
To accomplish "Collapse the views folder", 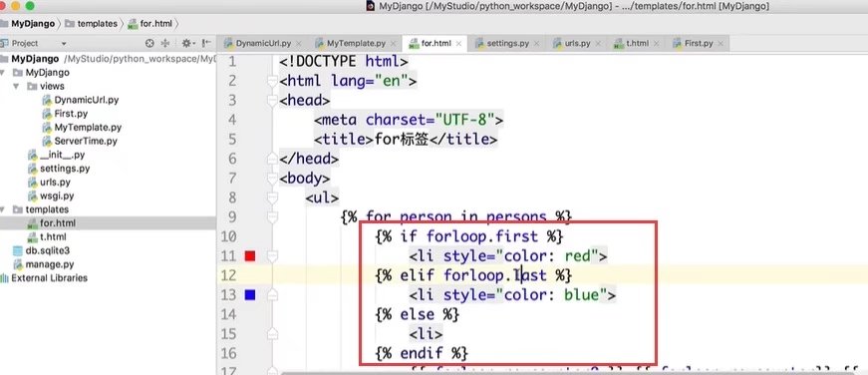I will click(17, 87).
